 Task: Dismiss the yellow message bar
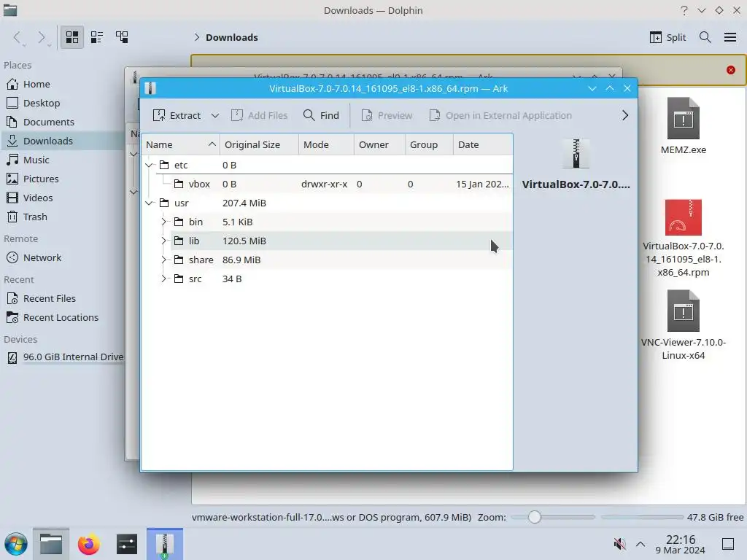(x=731, y=70)
